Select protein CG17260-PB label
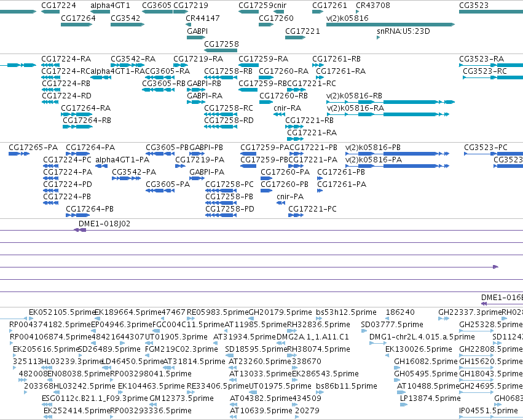The image size is (523, 420). point(285,184)
